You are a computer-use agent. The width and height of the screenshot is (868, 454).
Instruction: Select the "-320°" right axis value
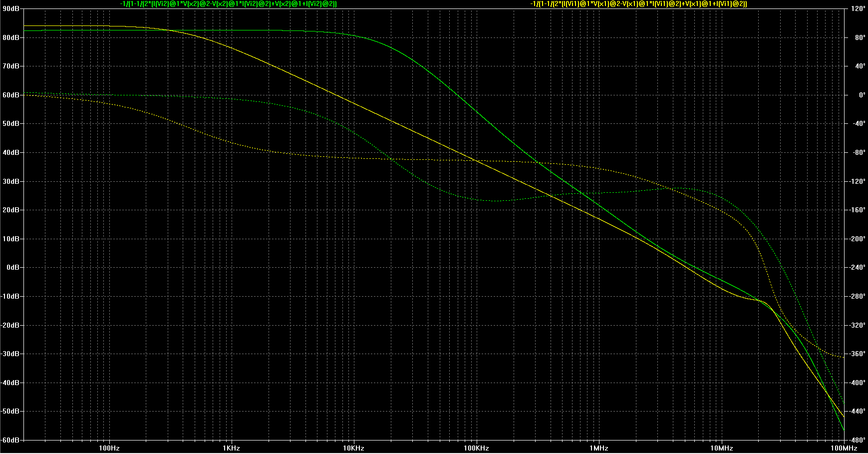click(x=858, y=325)
